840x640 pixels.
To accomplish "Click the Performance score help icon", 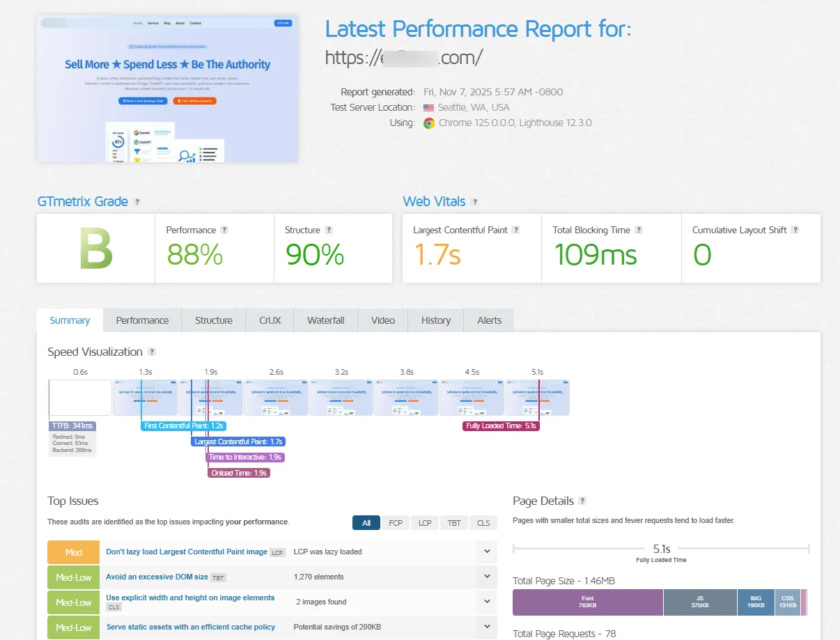I will point(224,230).
